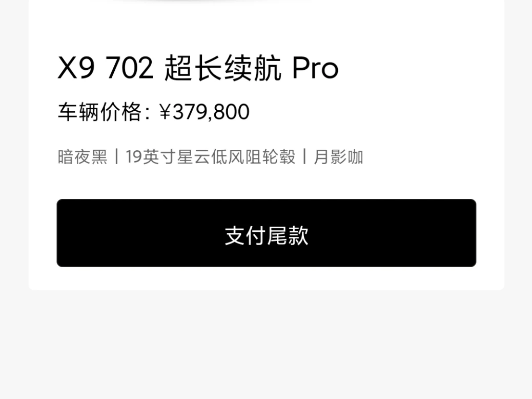532x399 pixels.
Task: Click the yen symbol before 379,800
Action: [x=165, y=112]
